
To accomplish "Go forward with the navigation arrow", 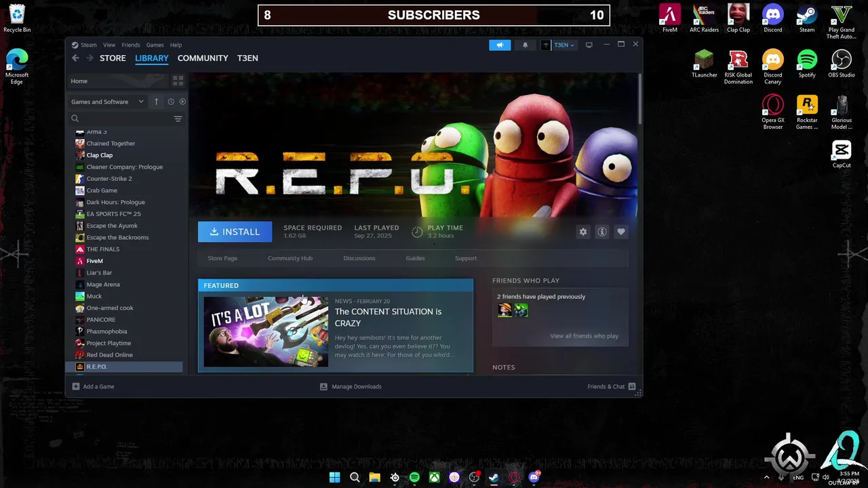I will click(x=90, y=58).
